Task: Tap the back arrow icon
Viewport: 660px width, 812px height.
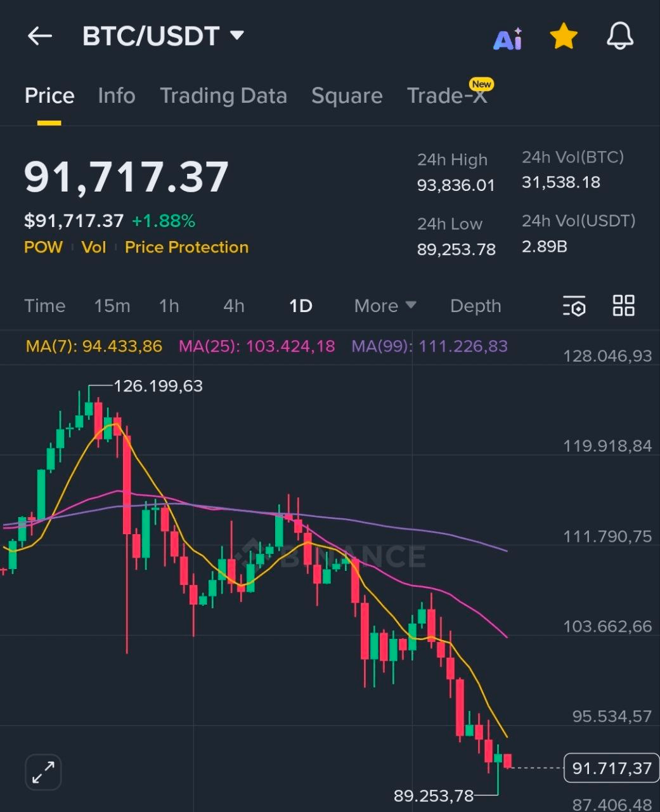Action: [39, 36]
